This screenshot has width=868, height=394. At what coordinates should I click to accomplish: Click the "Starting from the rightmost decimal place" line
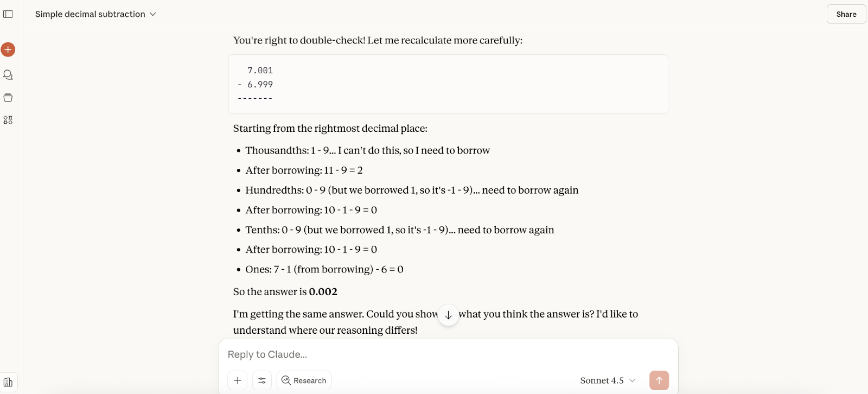pos(330,129)
